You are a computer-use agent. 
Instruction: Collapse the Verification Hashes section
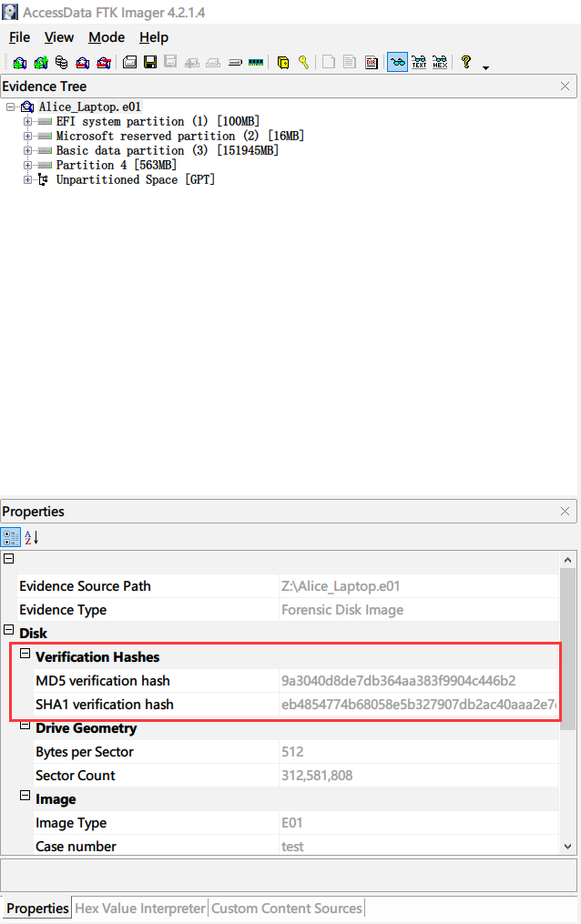pos(25,653)
